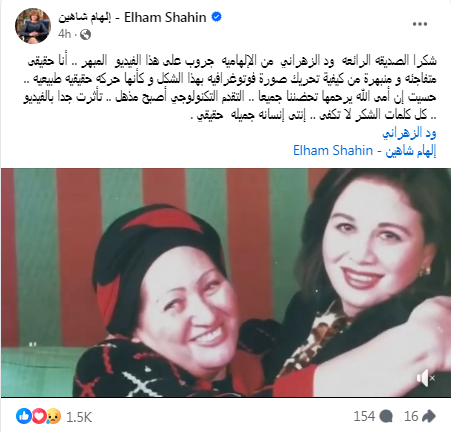The height and width of the screenshot is (432, 451).
Task: Open the 154 comments count
Action: [364, 416]
